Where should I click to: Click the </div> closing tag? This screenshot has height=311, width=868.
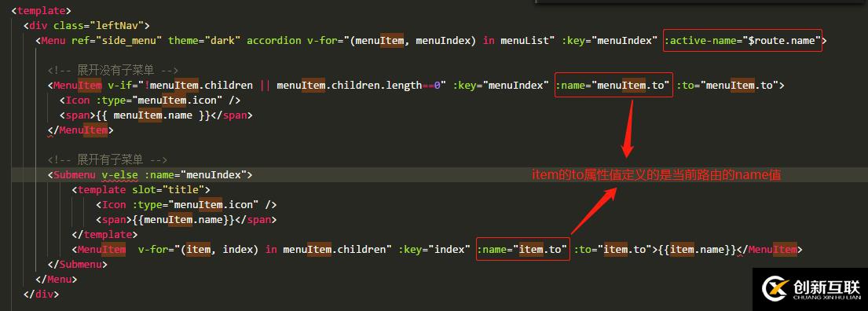click(x=41, y=295)
